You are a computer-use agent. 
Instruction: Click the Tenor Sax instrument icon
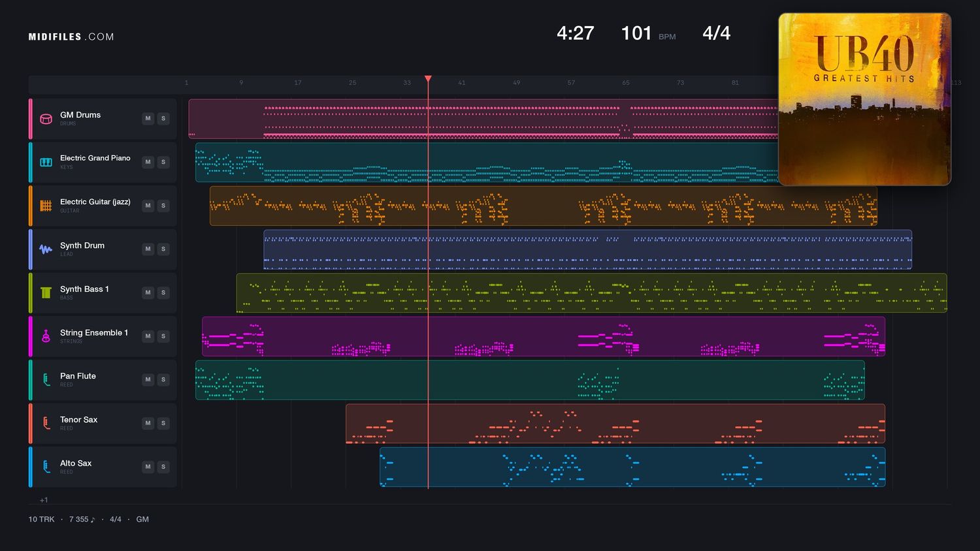(x=46, y=423)
